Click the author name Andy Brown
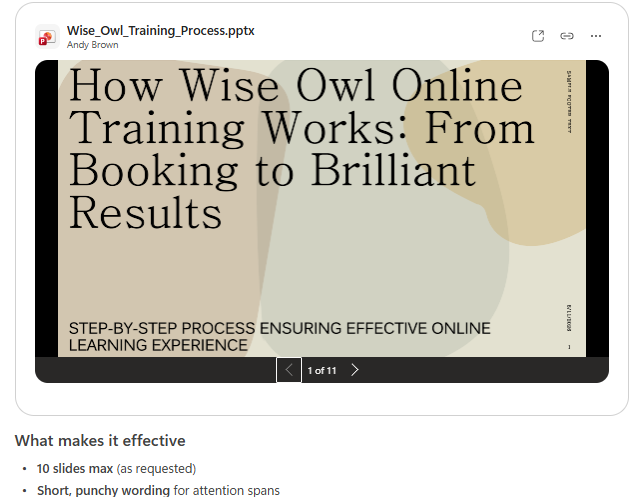Image resolution: width=637 pixels, height=497 pixels. click(x=93, y=45)
